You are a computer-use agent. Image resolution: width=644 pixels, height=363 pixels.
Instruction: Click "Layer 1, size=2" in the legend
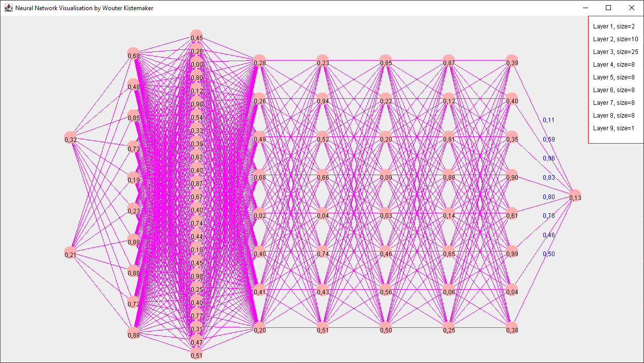coord(613,26)
